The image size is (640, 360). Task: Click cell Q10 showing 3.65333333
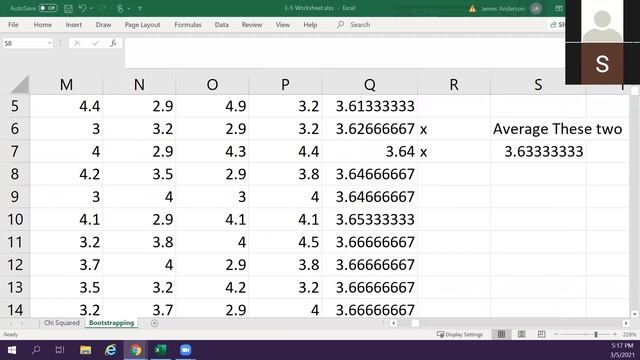click(x=370, y=220)
